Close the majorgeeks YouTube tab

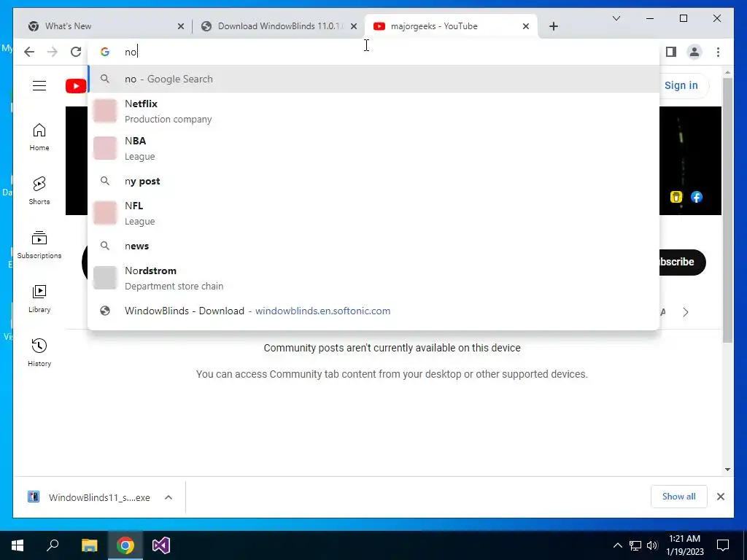tap(525, 27)
